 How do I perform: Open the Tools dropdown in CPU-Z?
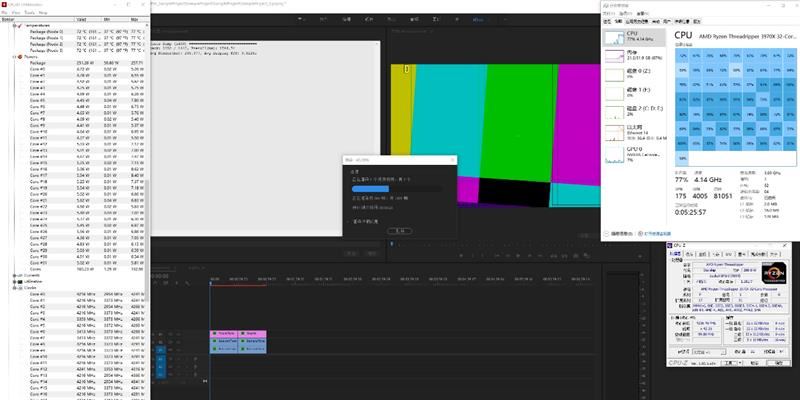tap(733, 363)
